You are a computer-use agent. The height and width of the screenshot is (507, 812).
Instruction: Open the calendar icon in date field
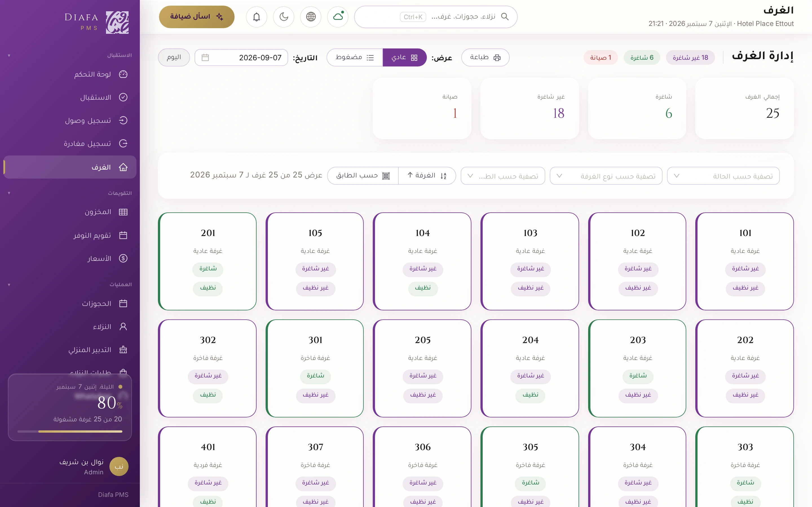pyautogui.click(x=205, y=58)
